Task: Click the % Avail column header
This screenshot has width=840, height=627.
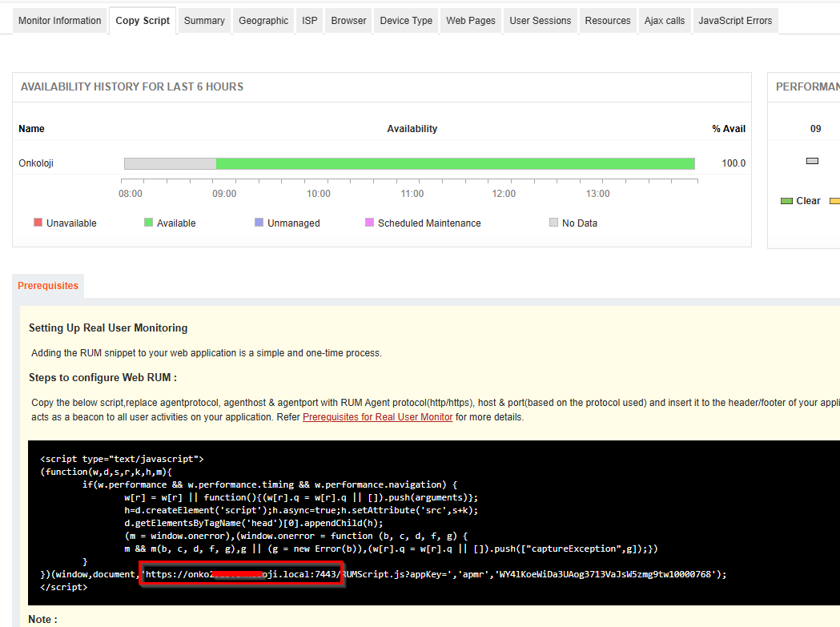Action: (729, 129)
